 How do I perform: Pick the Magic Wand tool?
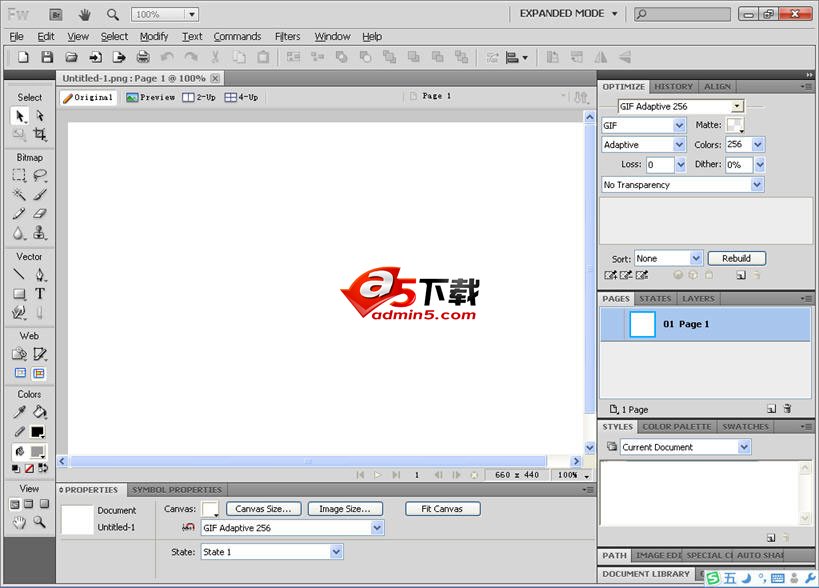click(19, 194)
